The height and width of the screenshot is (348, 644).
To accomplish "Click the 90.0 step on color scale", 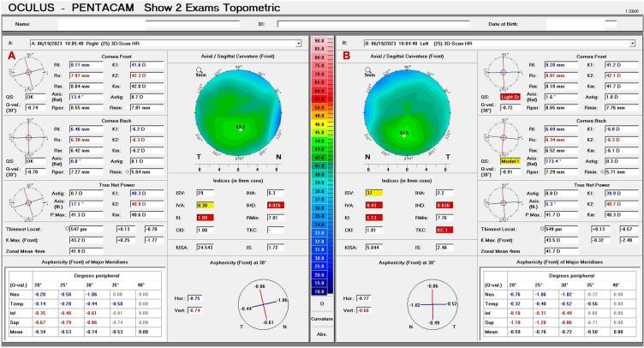I will (319, 40).
